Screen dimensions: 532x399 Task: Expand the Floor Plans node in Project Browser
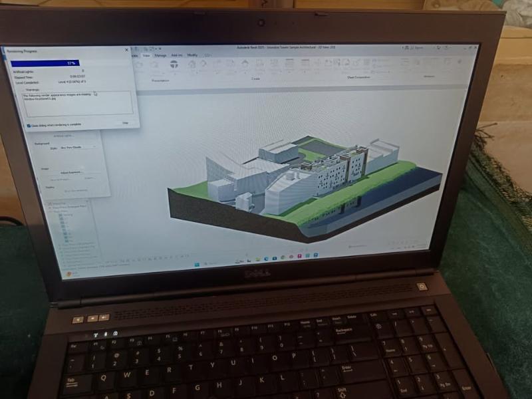point(49,211)
